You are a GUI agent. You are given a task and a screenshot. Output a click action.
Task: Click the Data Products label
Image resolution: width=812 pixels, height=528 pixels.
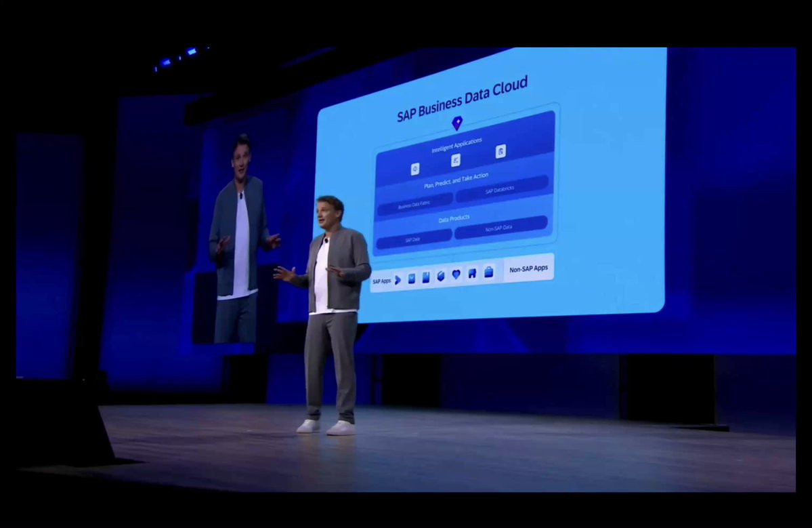[454, 219]
